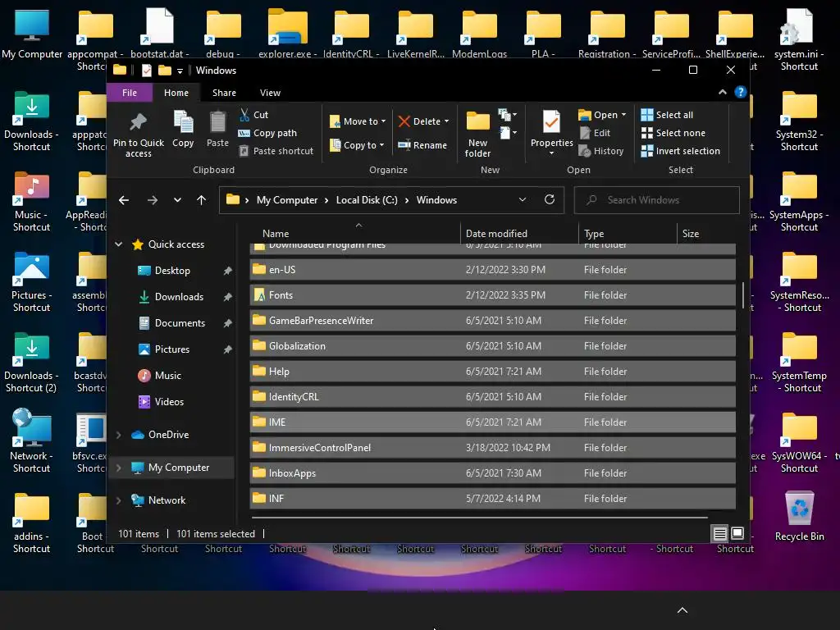Click the Edit command
The image size is (840, 630).
[x=595, y=133]
